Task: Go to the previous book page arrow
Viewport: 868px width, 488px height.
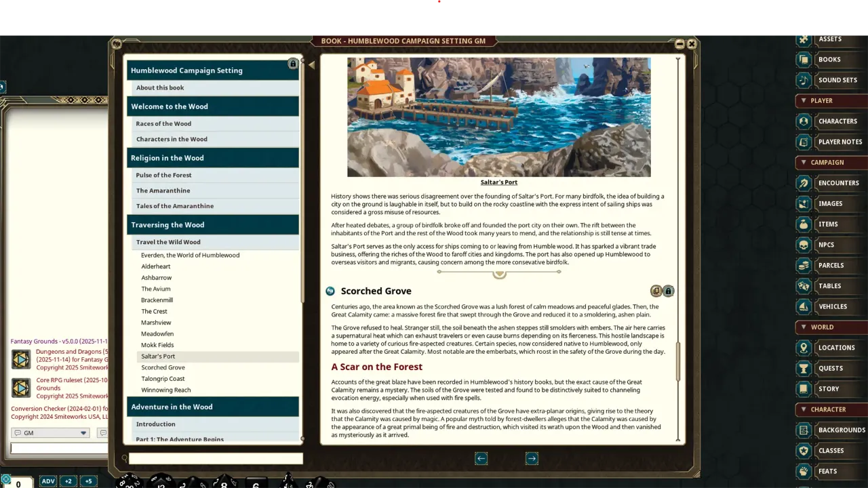Action: click(x=481, y=458)
